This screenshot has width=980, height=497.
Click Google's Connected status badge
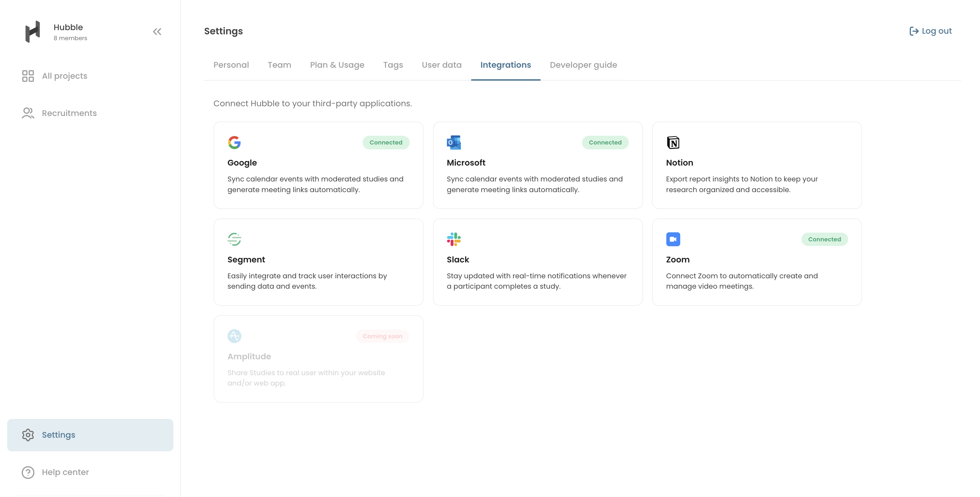pyautogui.click(x=386, y=143)
